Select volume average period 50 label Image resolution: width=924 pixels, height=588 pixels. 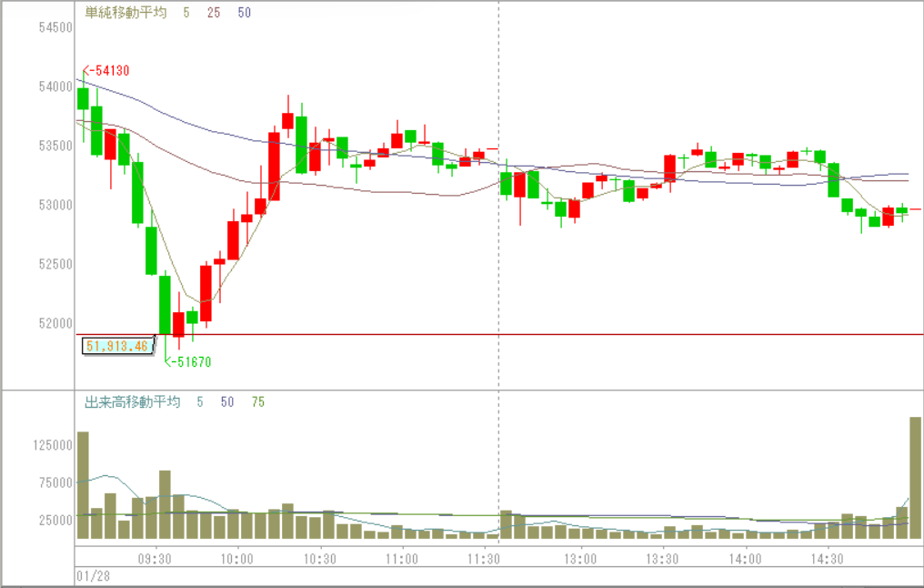point(227,402)
